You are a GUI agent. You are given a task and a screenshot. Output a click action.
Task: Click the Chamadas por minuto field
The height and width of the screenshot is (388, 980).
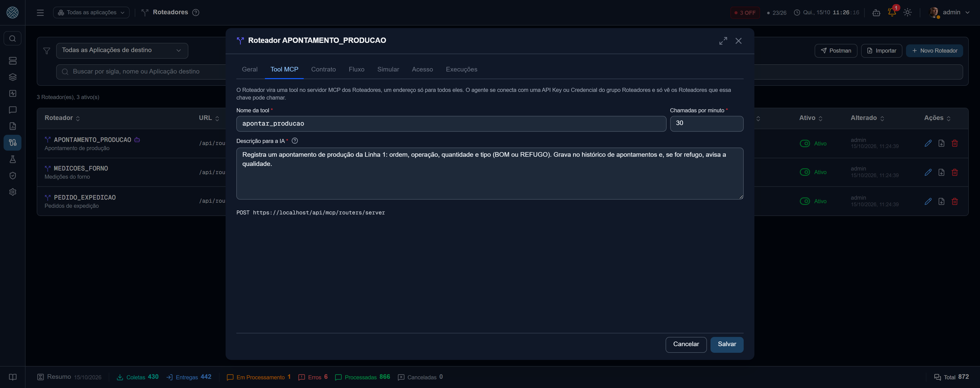(x=706, y=124)
